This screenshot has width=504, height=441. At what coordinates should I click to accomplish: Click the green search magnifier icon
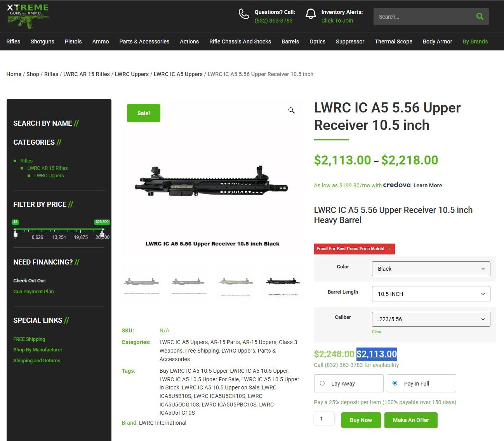point(480,17)
